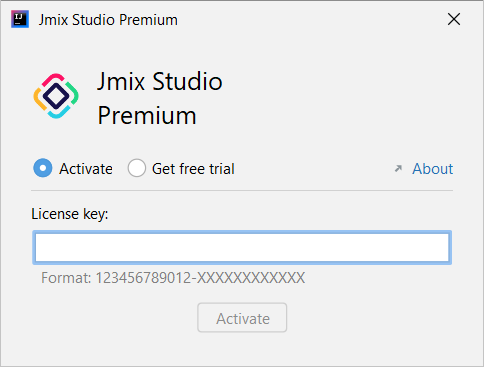Click the XXXXXXXXXXXX part of the format hint

click(251, 278)
